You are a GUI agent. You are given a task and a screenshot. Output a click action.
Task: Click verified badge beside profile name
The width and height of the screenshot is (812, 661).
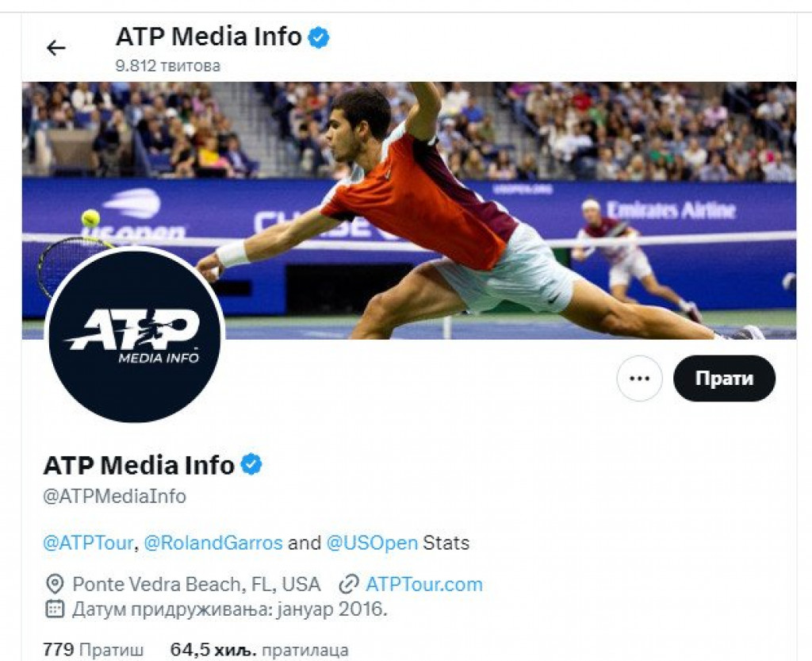pos(251,464)
